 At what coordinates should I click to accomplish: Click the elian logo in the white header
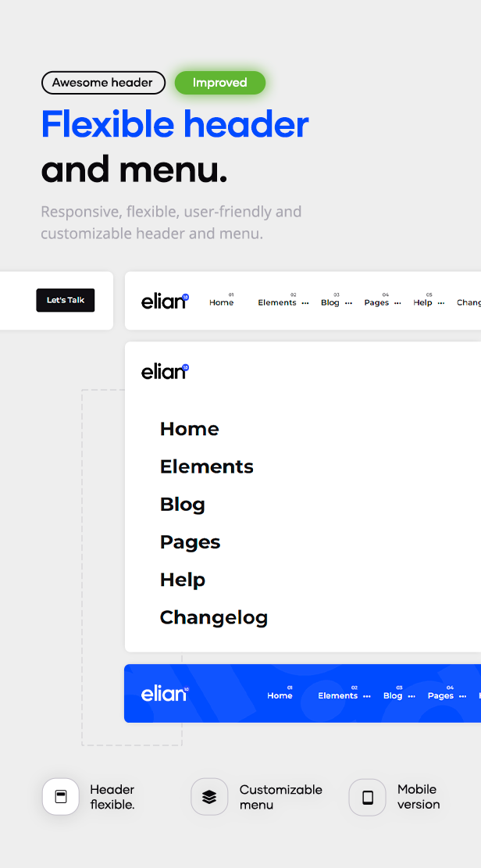coord(165,301)
